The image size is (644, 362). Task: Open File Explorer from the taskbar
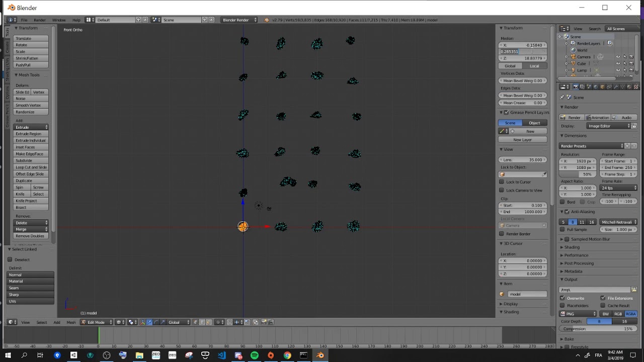(139, 355)
